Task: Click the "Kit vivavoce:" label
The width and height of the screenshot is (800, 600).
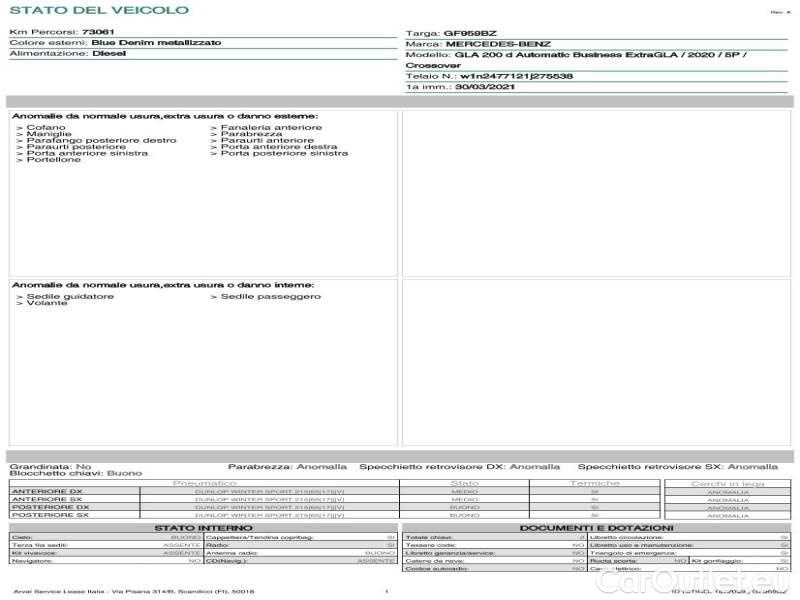Action: 34,553
